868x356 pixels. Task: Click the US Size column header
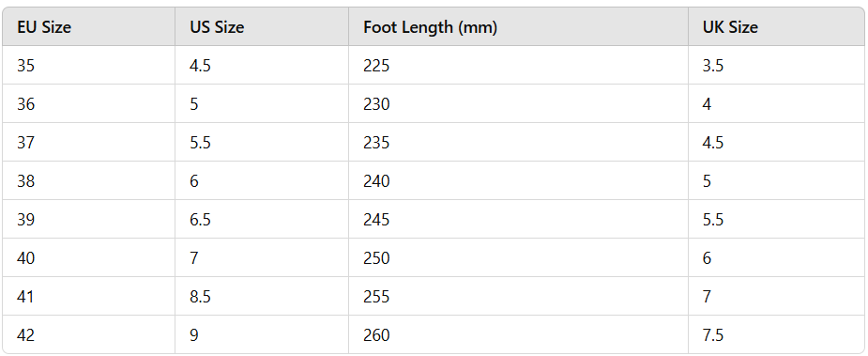[262, 26]
